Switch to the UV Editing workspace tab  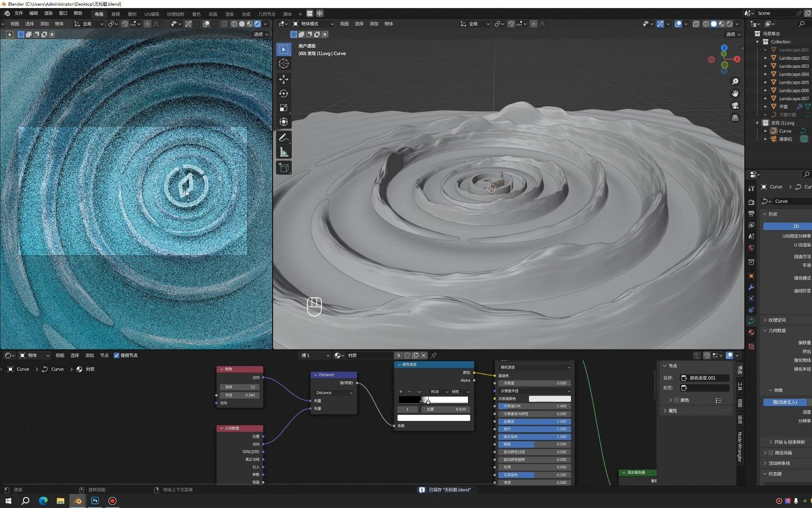pyautogui.click(x=151, y=14)
